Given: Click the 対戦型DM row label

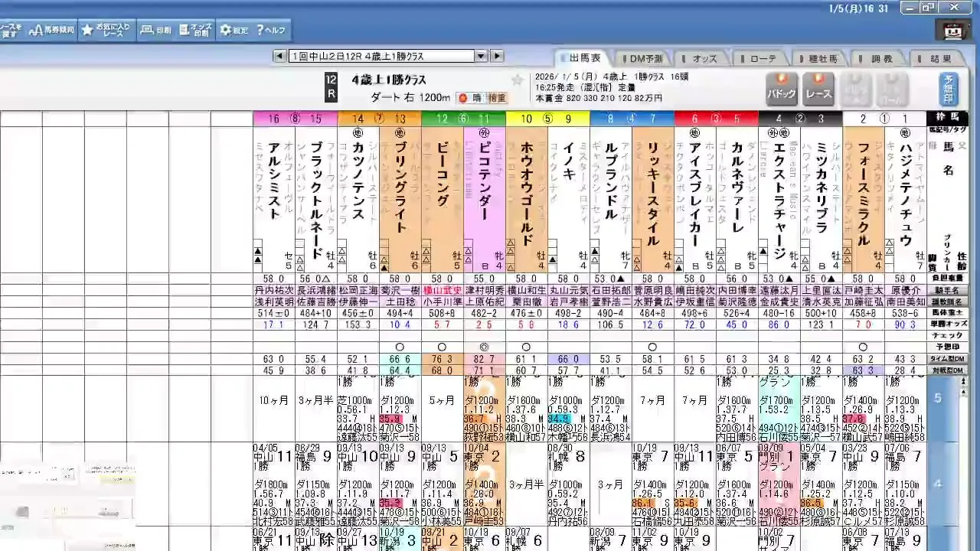Looking at the screenshot, I should pos(947,370).
